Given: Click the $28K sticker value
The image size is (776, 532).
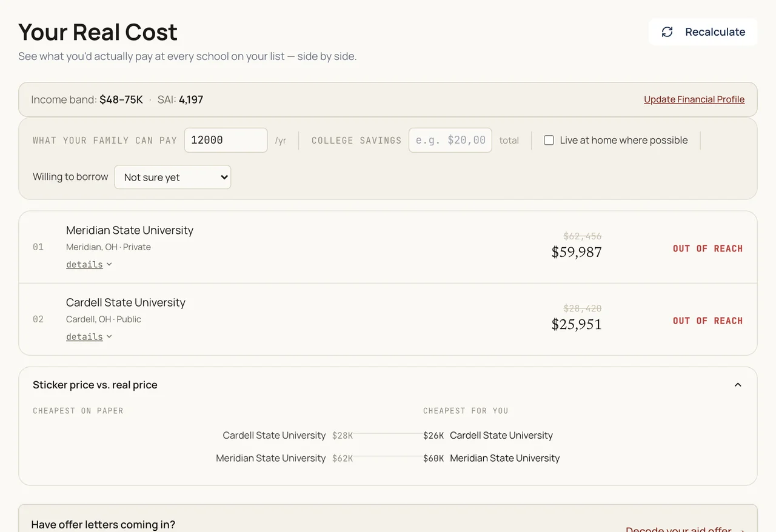Looking at the screenshot, I should click(343, 435).
